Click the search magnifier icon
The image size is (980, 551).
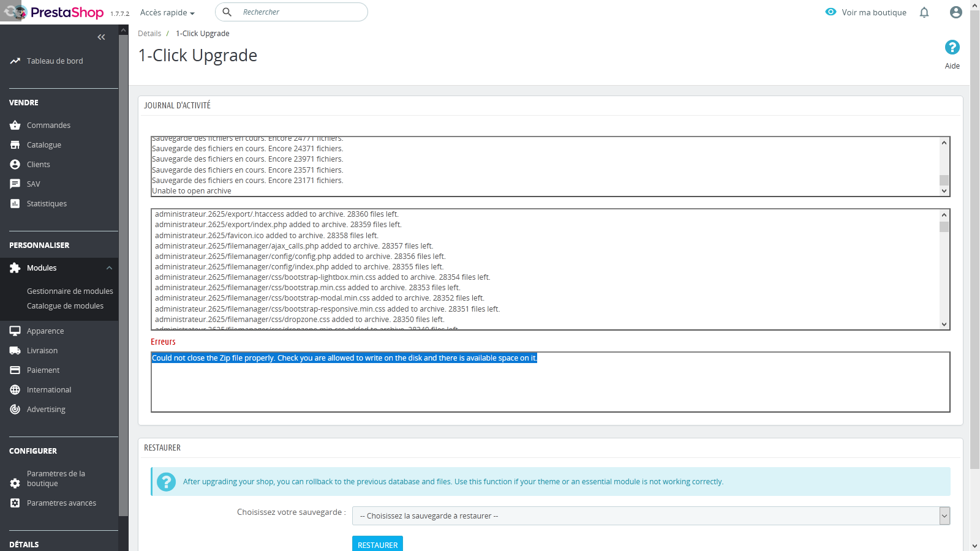point(227,12)
